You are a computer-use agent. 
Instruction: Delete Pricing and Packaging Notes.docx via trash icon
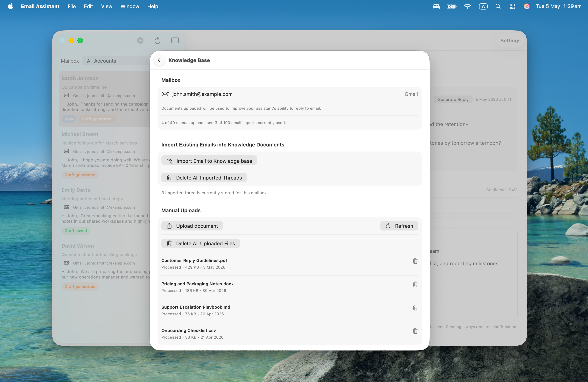(x=415, y=284)
